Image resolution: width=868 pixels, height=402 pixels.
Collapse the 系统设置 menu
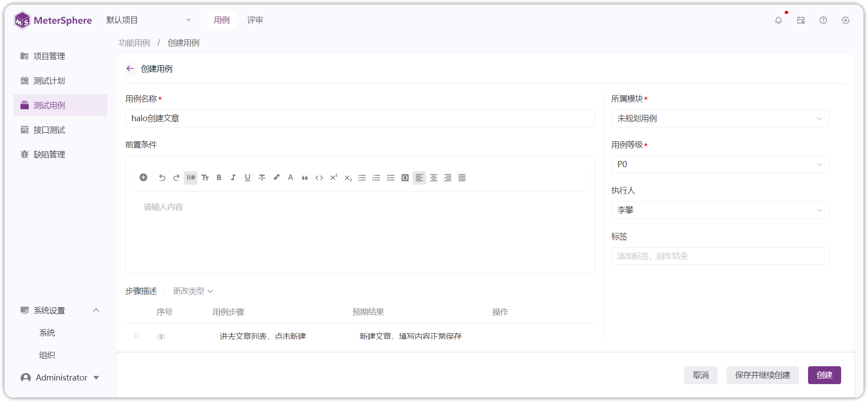(x=96, y=310)
